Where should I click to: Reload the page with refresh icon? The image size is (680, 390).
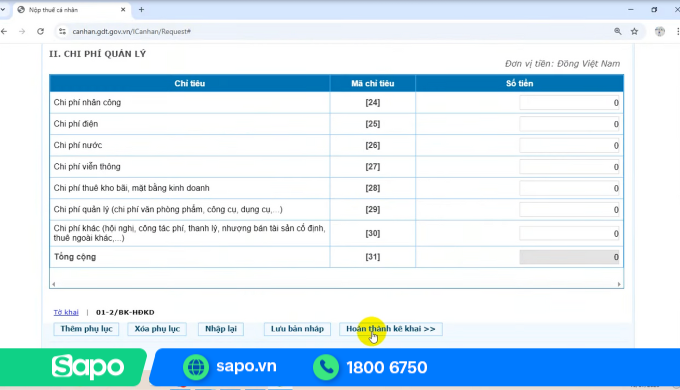click(40, 31)
